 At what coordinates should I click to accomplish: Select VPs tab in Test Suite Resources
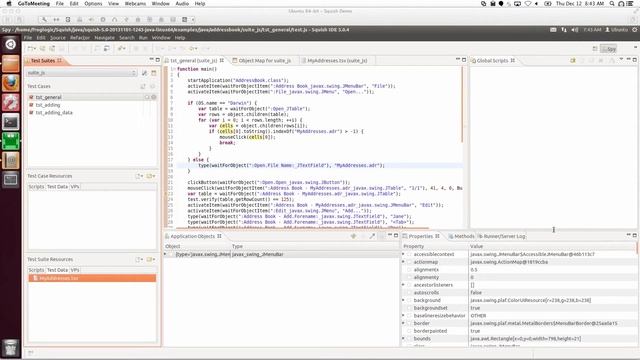75,270
